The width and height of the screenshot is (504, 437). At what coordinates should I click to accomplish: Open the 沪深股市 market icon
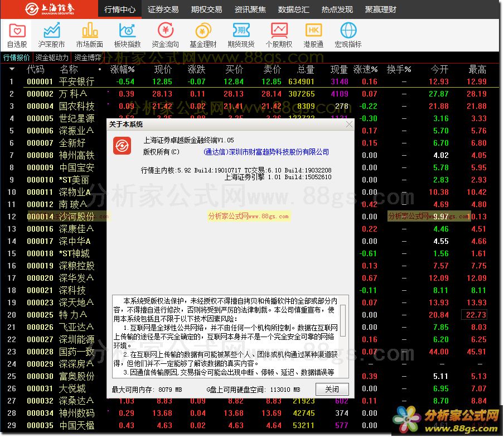pos(51,35)
